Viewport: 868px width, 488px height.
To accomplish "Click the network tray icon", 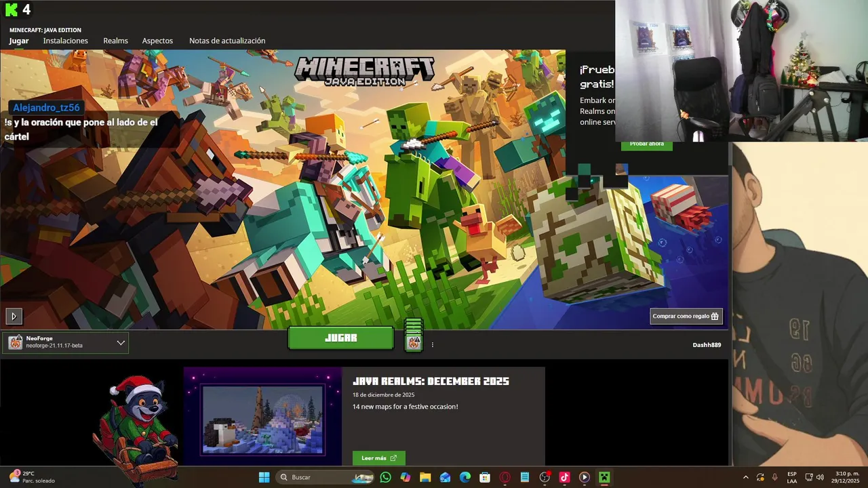I will (x=809, y=477).
